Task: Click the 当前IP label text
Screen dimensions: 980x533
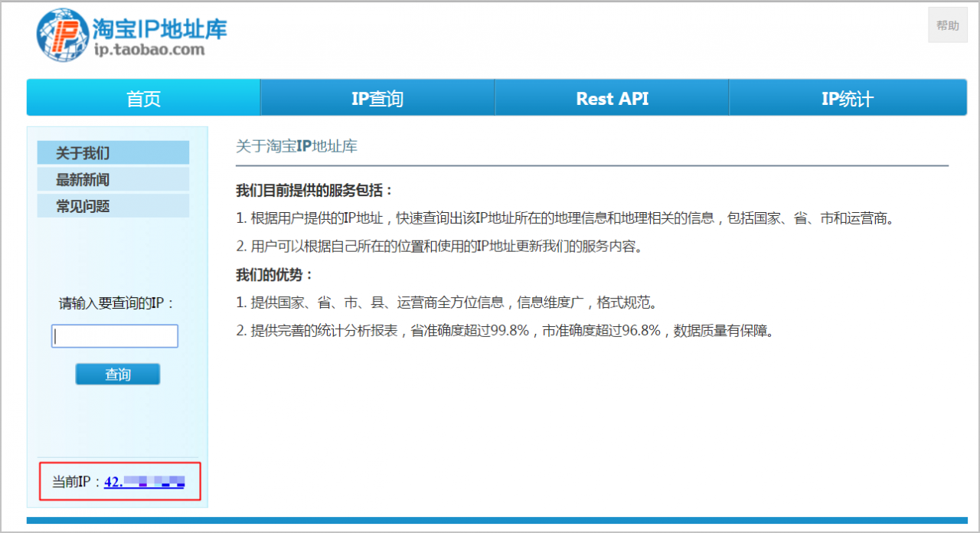Action: click(77, 482)
